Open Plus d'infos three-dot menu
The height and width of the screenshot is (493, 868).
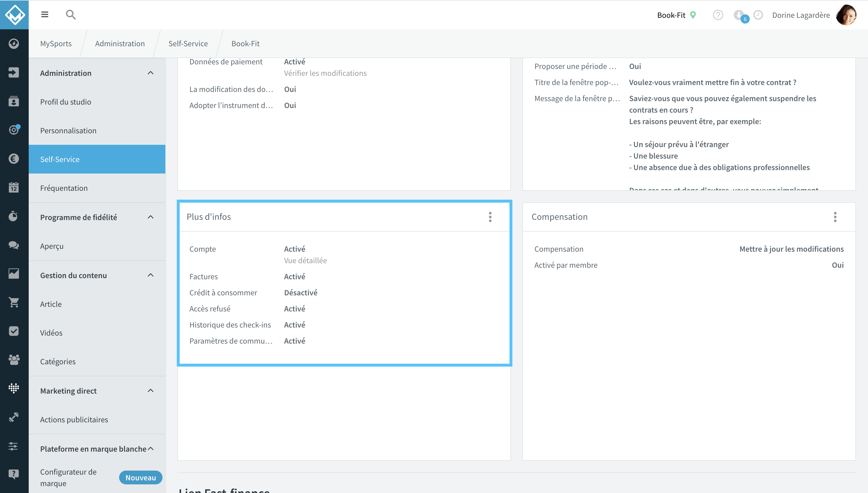point(490,217)
